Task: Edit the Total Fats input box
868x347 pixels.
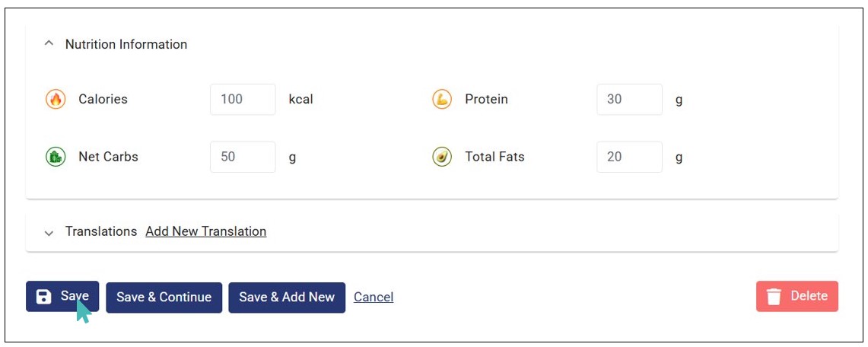Action: pyautogui.click(x=629, y=157)
